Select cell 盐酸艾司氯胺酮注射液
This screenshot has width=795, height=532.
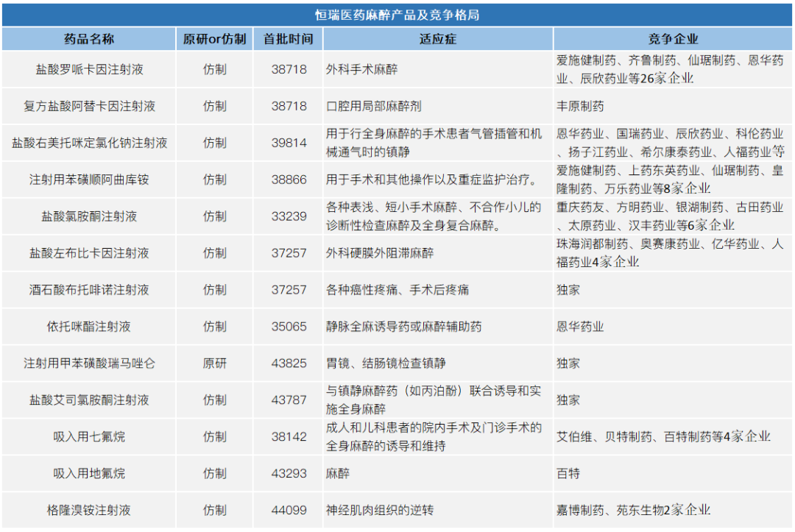click(x=89, y=400)
